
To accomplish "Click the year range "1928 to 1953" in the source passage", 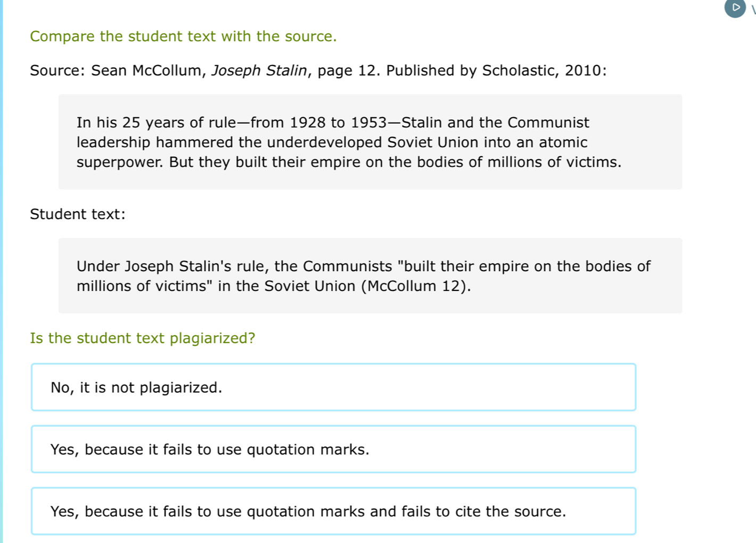I will pos(338,123).
